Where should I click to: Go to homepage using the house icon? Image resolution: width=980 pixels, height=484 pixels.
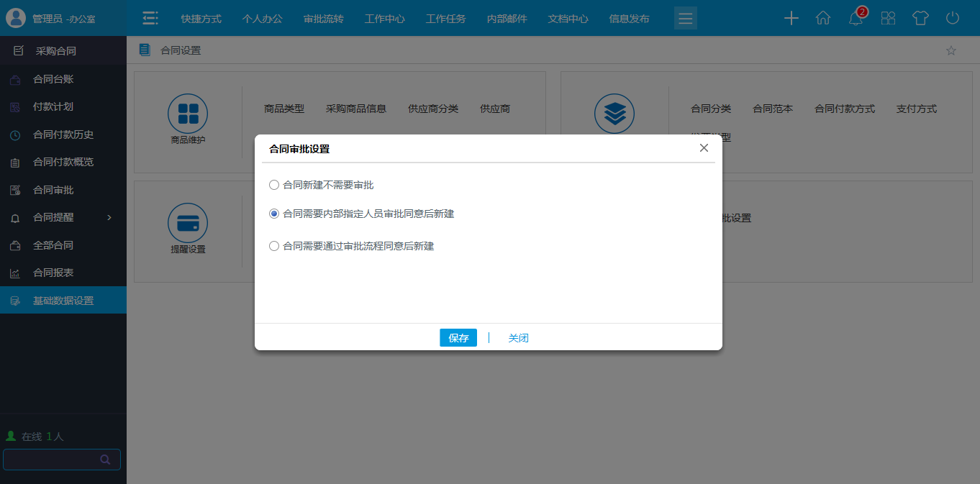tap(822, 18)
